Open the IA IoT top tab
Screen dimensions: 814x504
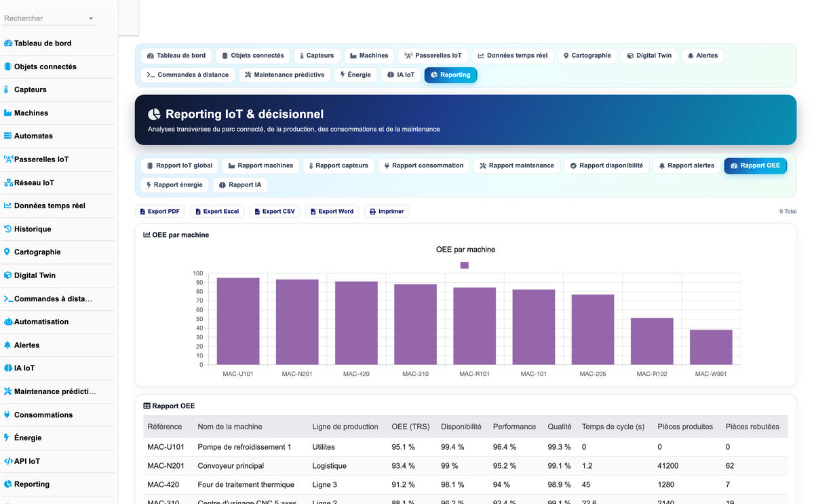pyautogui.click(x=400, y=75)
